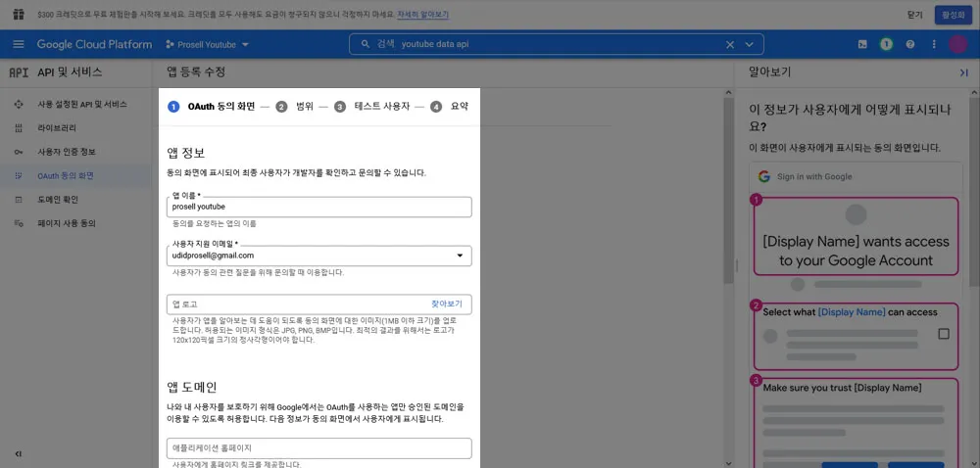The image size is (980, 468).
Task: Open 사용 설정된 API 및 서비스 page
Action: coord(82,104)
